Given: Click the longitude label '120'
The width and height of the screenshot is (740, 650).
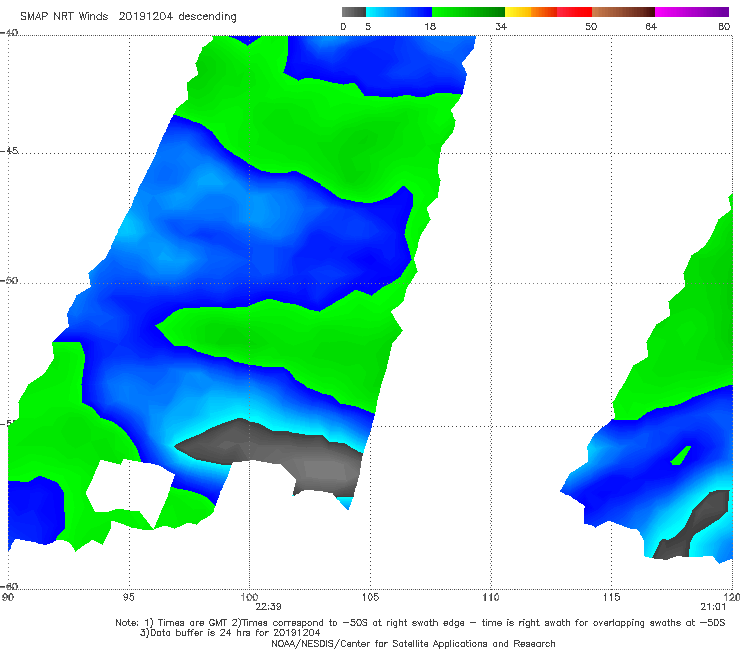Looking at the screenshot, I should 732,598.
